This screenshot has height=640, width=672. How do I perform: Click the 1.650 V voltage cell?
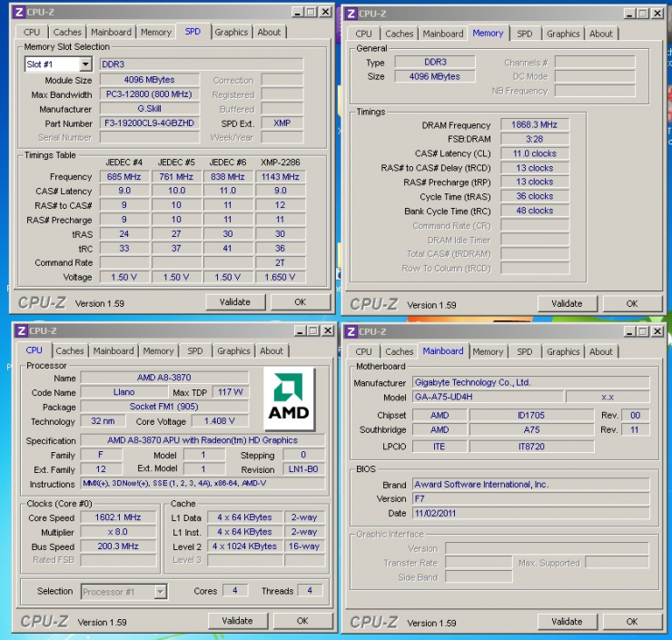[x=281, y=277]
